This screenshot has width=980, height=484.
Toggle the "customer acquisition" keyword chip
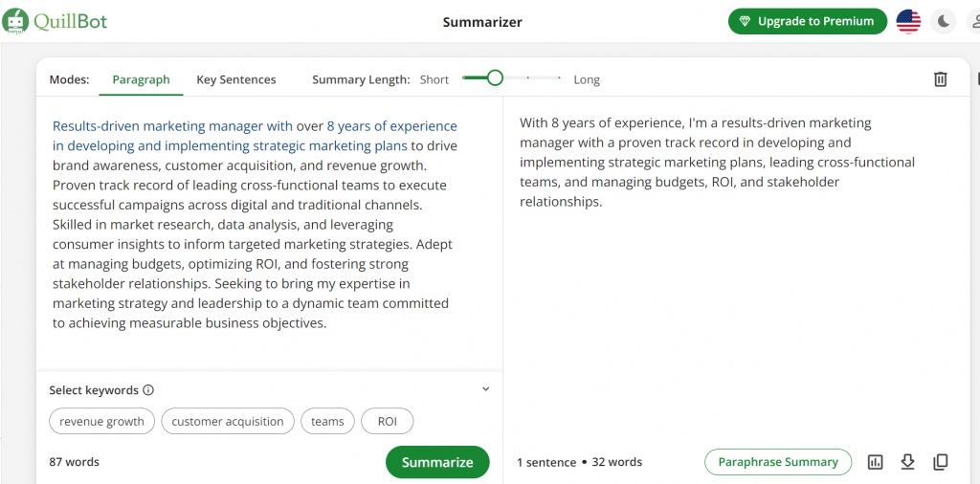click(228, 422)
